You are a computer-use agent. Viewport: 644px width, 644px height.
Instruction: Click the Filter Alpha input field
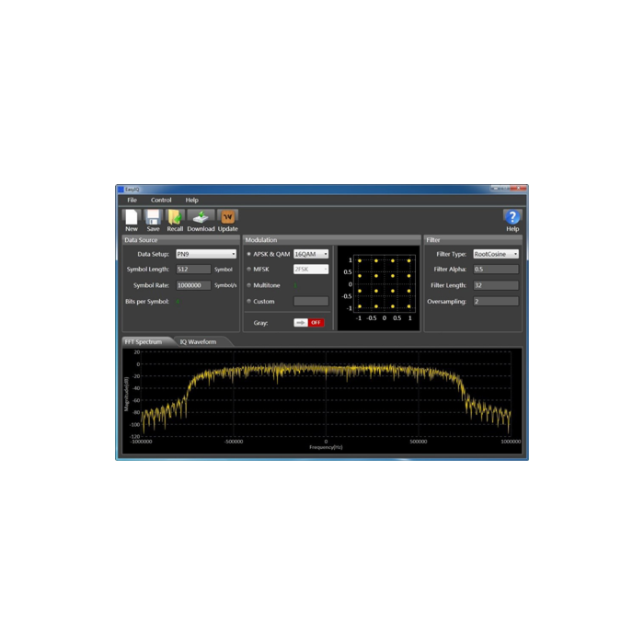pos(495,270)
